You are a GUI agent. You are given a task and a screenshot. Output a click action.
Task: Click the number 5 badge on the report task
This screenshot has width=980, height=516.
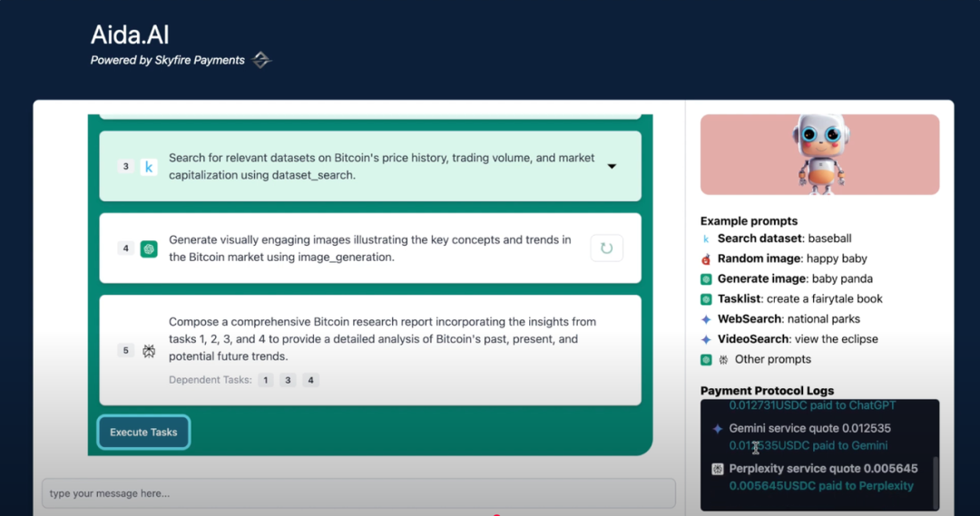click(x=125, y=350)
